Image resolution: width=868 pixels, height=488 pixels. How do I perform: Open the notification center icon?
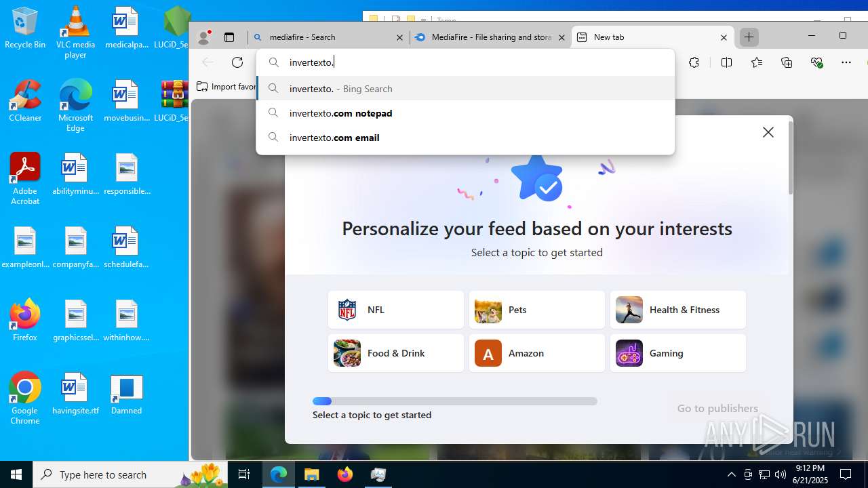846,474
